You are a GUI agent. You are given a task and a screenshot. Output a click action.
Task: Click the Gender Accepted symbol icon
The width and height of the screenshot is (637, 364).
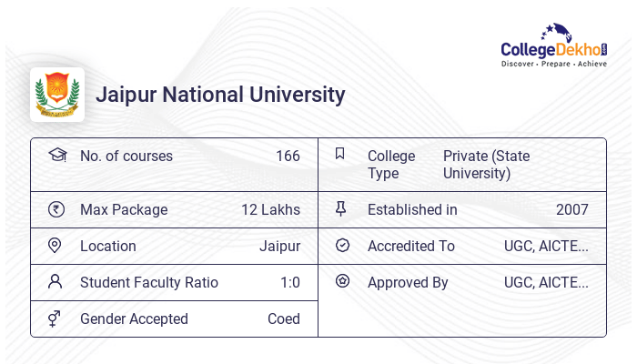click(56, 318)
